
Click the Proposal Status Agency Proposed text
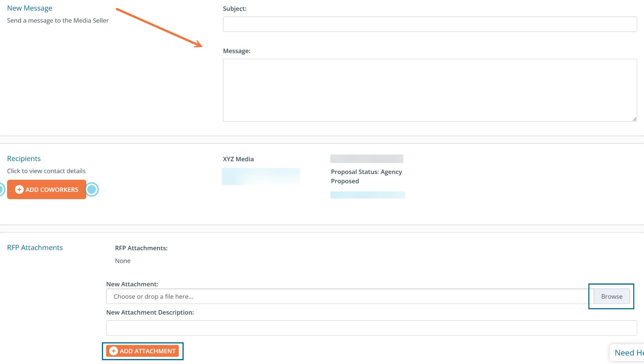[x=366, y=176]
